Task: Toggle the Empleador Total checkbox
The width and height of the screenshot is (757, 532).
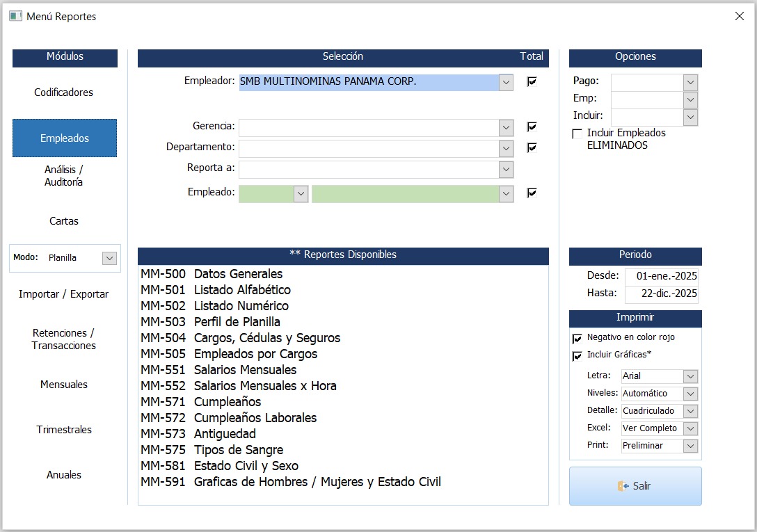Action: [532, 82]
